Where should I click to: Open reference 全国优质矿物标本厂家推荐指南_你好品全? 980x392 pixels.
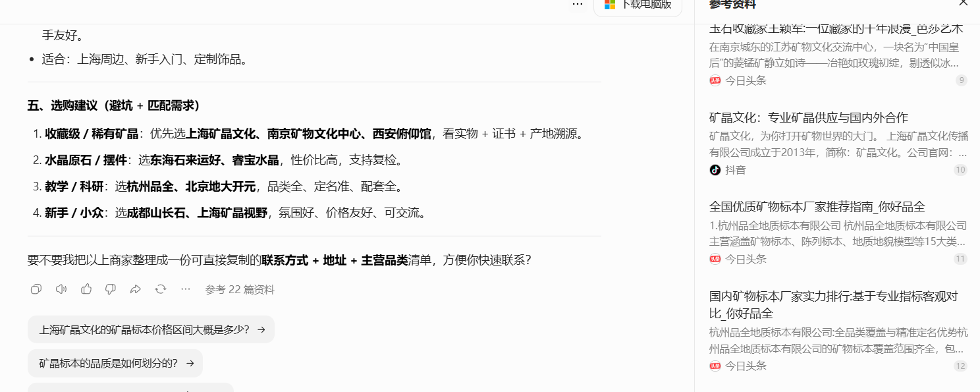pyautogui.click(x=817, y=207)
